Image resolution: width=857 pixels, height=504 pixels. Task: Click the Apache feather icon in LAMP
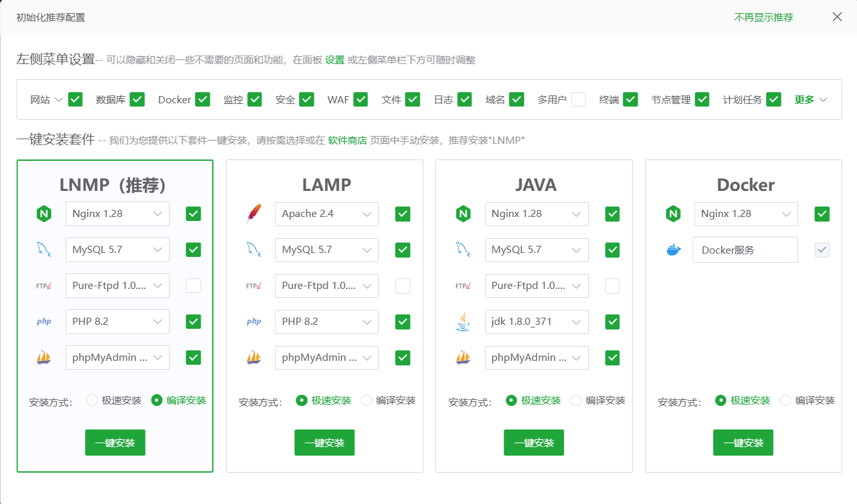[254, 214]
